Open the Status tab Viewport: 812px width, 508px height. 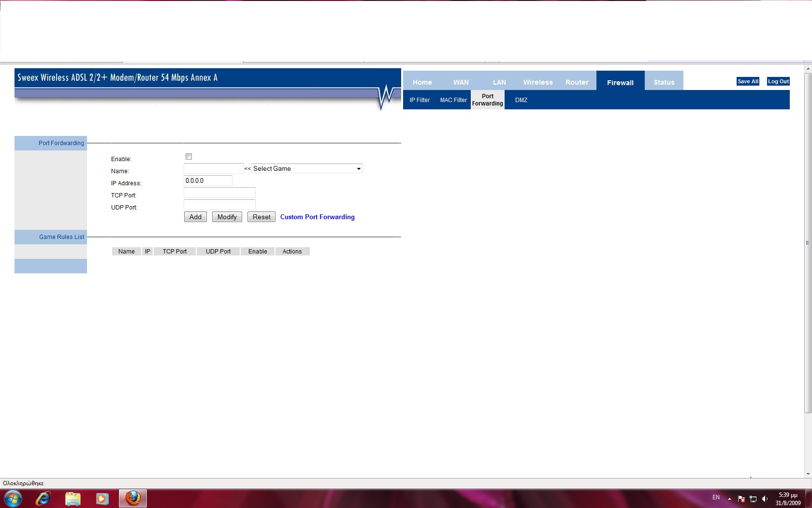(664, 82)
